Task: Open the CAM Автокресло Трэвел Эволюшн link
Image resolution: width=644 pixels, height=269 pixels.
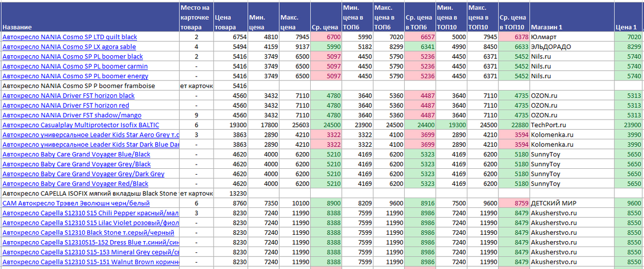Action: (x=76, y=203)
